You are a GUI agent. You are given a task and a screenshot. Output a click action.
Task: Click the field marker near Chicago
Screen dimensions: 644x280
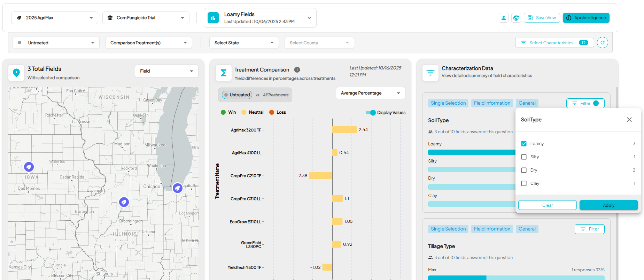pos(178,188)
